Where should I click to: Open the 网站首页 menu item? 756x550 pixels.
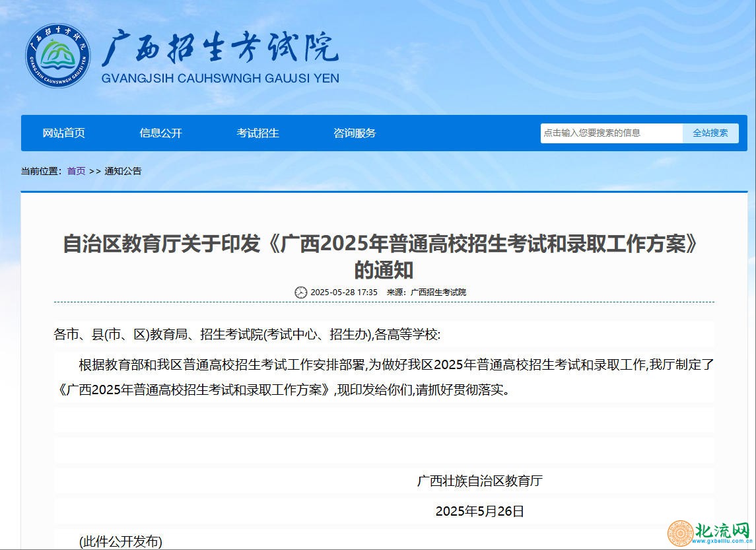[x=63, y=133]
